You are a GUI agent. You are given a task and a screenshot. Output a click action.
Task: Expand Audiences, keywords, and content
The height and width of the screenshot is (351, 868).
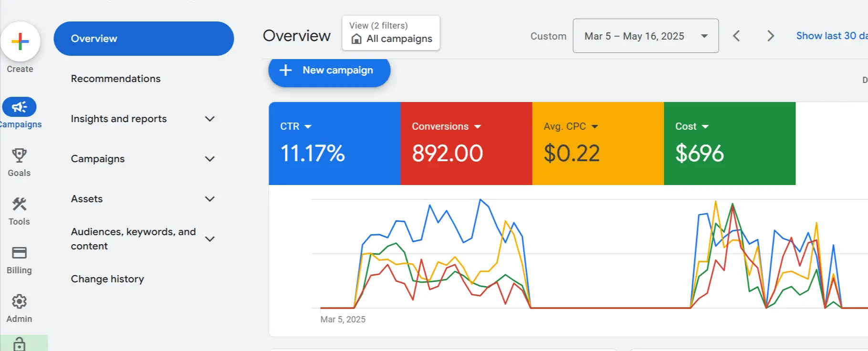click(209, 239)
